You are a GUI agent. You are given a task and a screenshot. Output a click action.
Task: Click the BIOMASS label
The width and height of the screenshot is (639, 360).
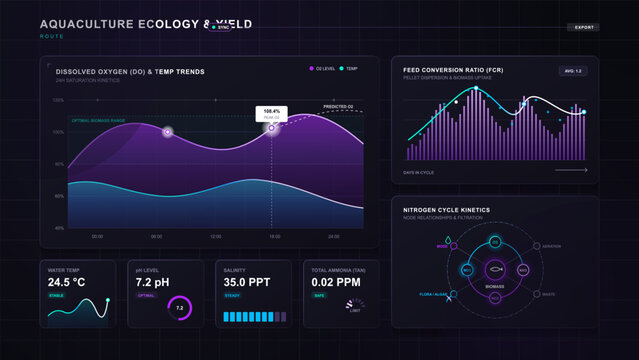click(x=495, y=287)
